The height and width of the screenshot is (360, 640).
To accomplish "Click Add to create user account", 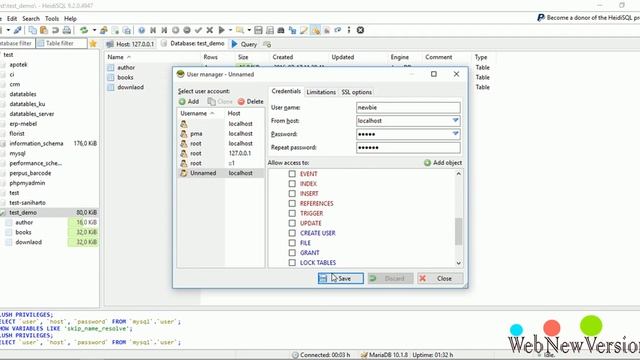I will click(x=189, y=102).
